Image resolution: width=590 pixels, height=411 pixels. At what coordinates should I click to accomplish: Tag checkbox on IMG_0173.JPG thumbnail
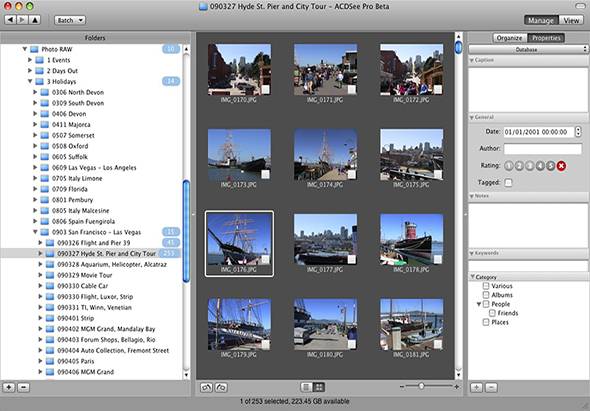click(x=265, y=174)
